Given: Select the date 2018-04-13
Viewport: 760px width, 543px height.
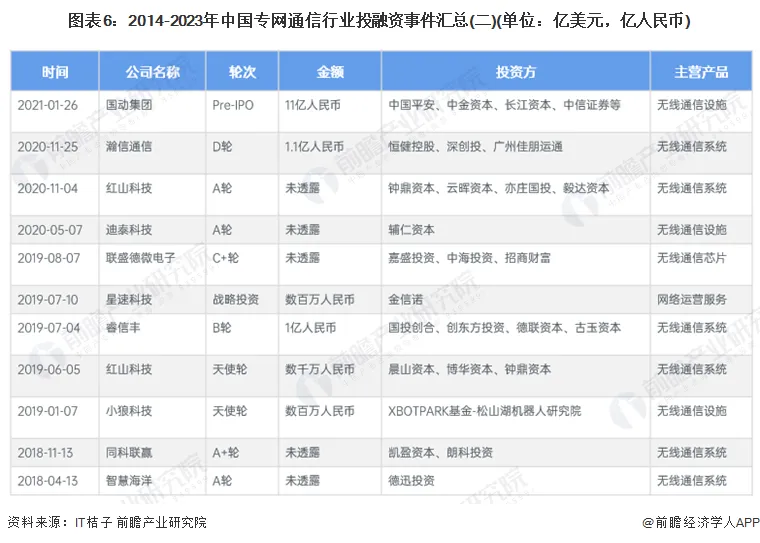Looking at the screenshot, I should coord(48,481).
